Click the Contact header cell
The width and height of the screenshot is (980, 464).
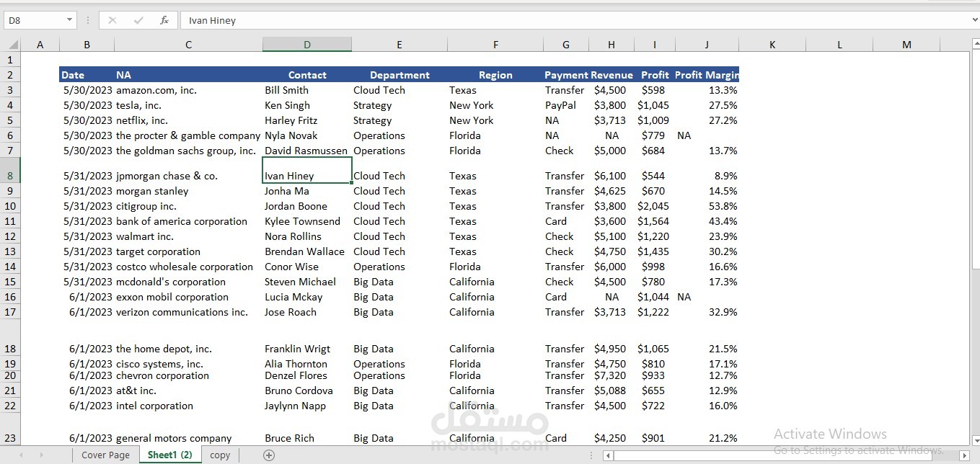pos(307,75)
